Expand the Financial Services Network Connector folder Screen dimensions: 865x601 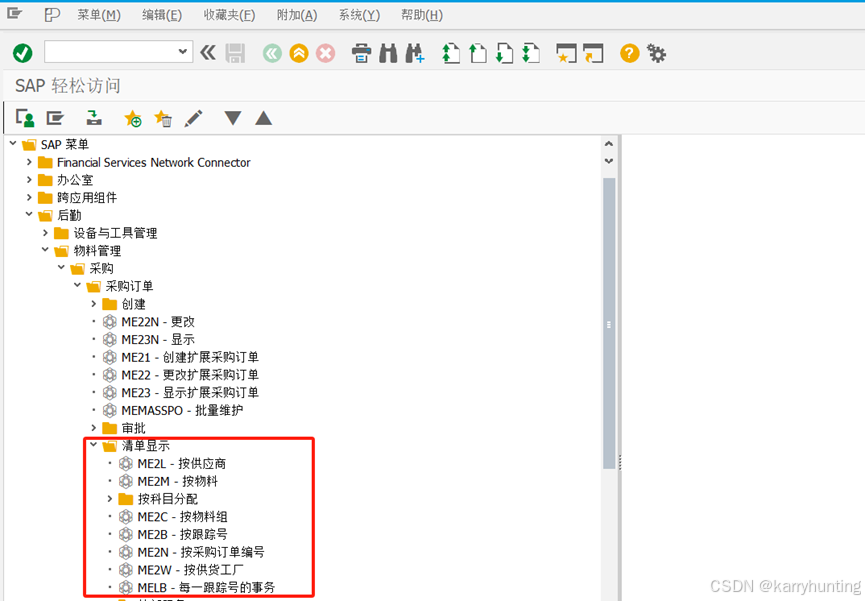pyautogui.click(x=29, y=162)
